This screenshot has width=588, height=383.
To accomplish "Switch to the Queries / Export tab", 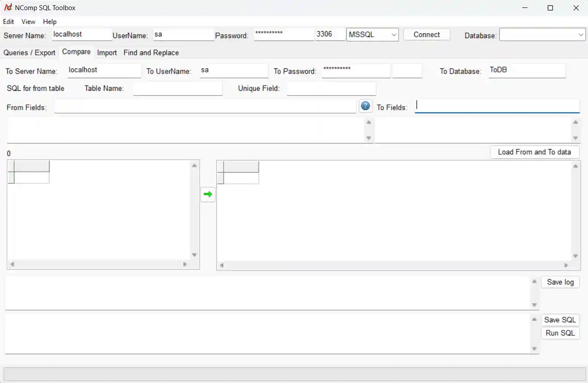I will tap(29, 53).
